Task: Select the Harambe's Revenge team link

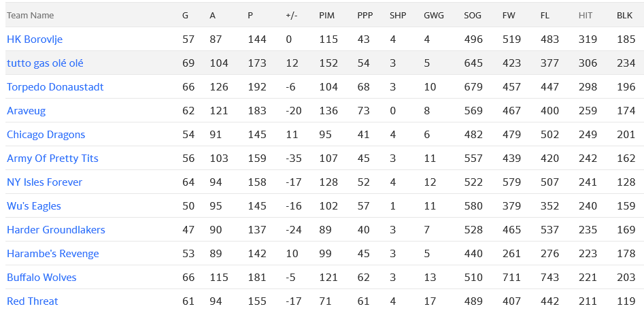Action: point(52,254)
